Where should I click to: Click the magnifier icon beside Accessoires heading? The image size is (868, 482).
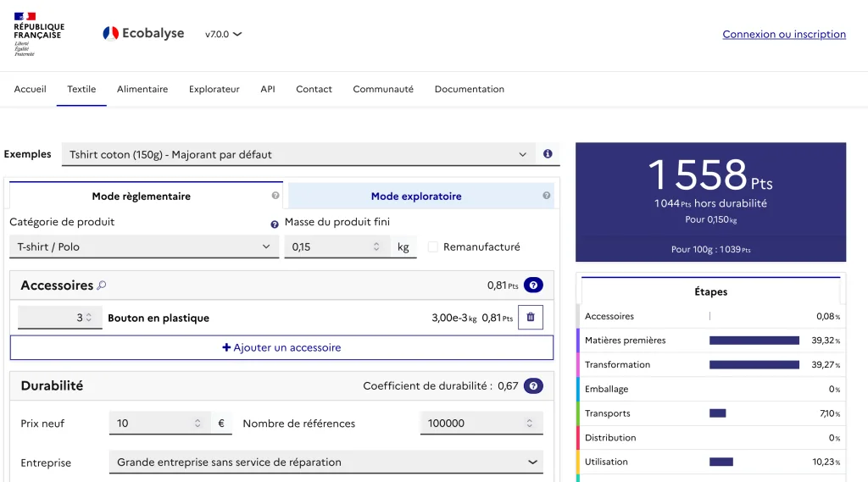pyautogui.click(x=102, y=285)
